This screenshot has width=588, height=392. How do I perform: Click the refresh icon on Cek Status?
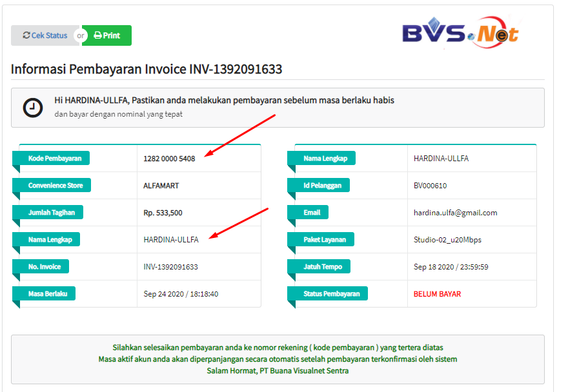click(x=26, y=35)
